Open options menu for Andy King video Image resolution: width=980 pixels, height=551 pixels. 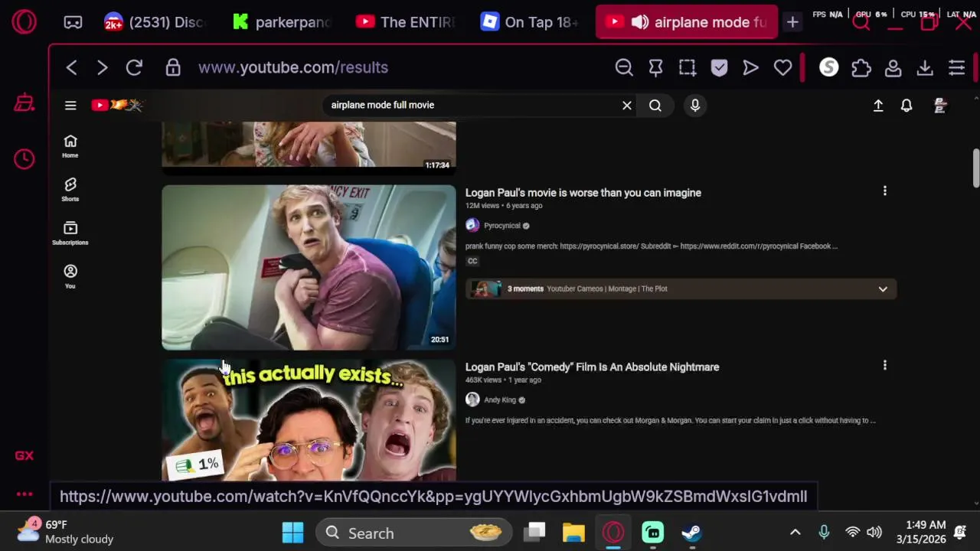click(885, 366)
